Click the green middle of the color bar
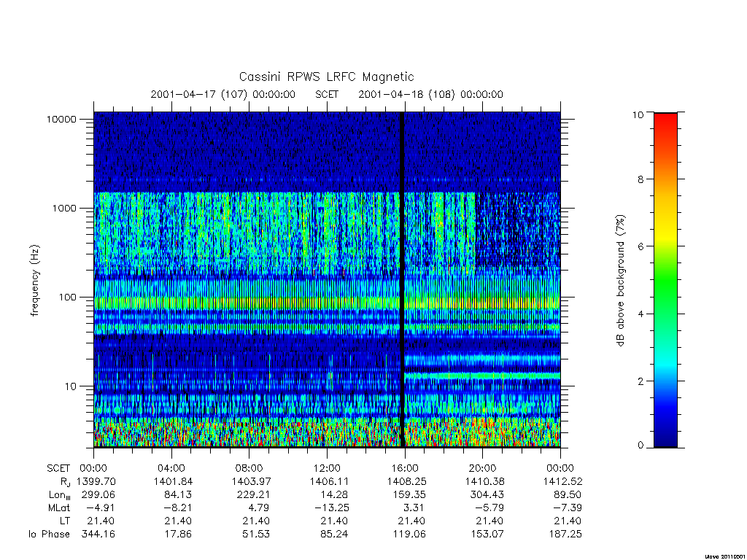Viewport: 747px width, 560px height. coord(665,281)
